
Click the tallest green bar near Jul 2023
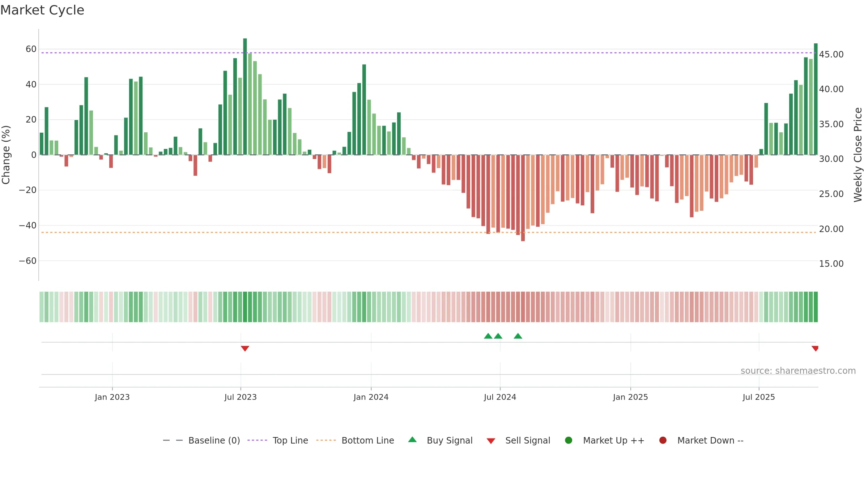click(245, 97)
